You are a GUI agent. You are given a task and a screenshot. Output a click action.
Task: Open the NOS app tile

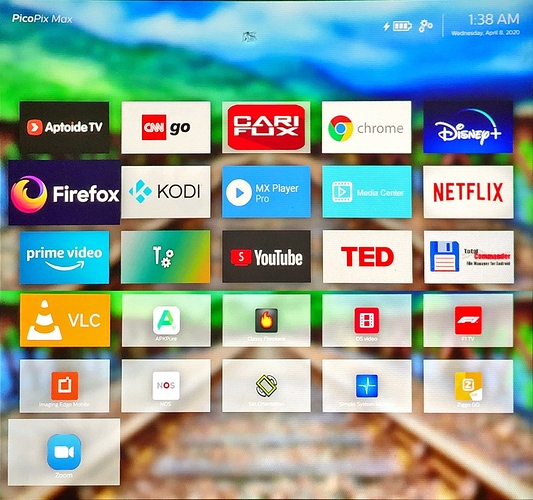click(x=166, y=386)
